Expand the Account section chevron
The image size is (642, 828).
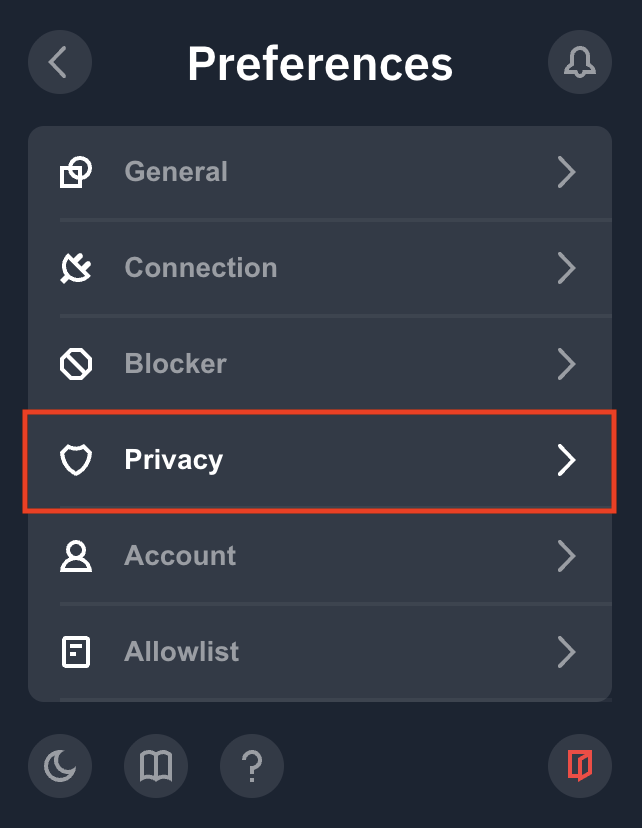tap(567, 556)
